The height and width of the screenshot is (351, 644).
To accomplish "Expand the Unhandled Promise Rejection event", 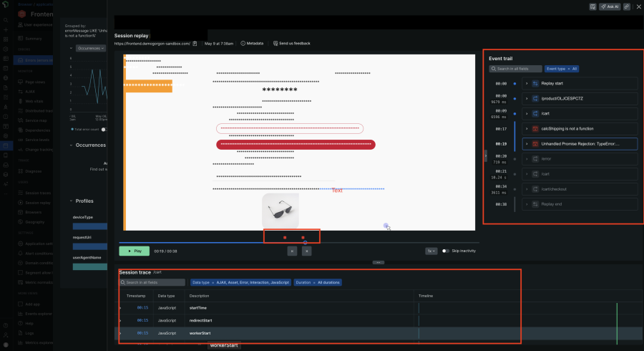I will pos(527,143).
